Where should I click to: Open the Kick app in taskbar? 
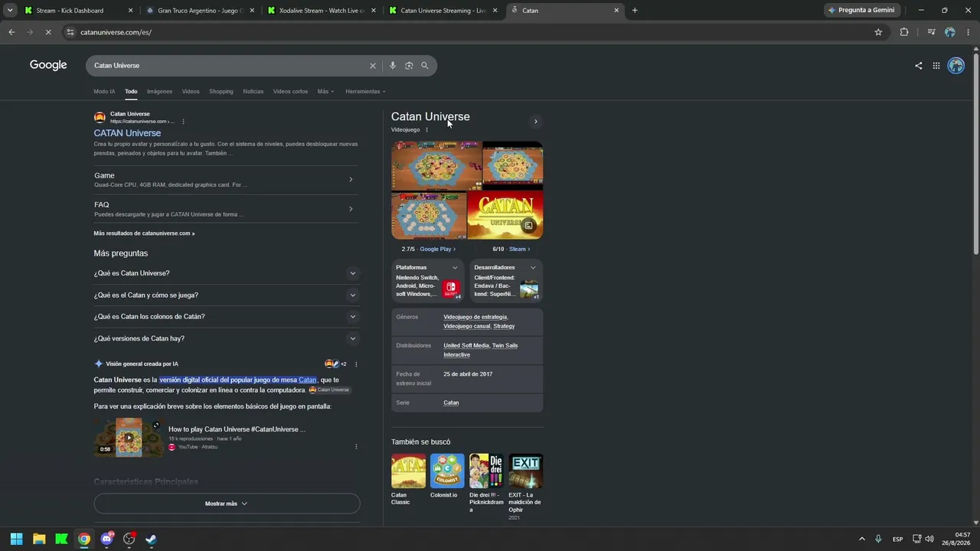tap(61, 539)
